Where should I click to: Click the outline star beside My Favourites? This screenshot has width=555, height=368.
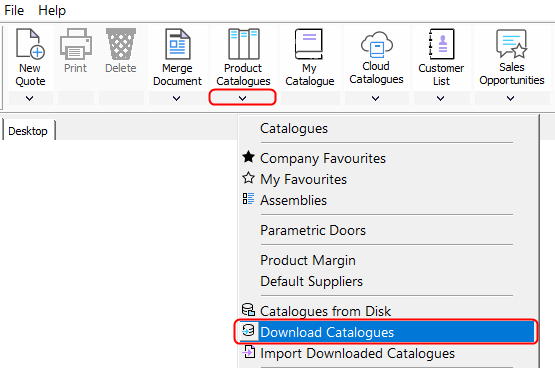coord(248,178)
